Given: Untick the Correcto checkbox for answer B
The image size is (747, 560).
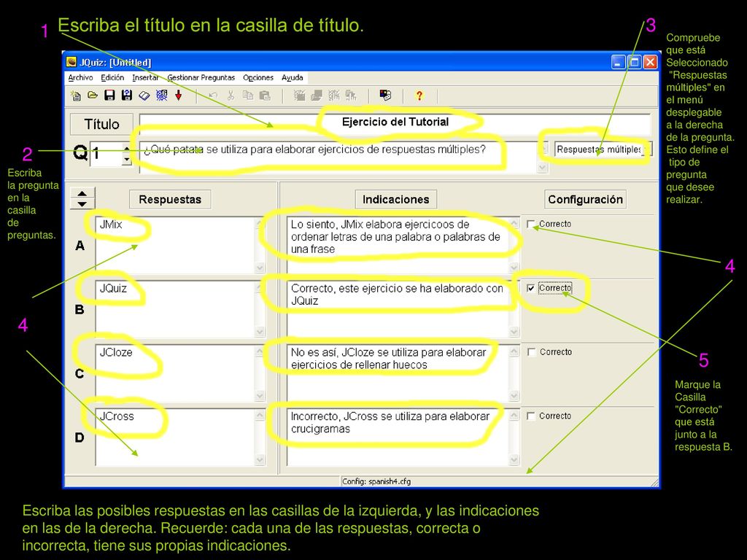Looking at the screenshot, I should click(x=531, y=288).
